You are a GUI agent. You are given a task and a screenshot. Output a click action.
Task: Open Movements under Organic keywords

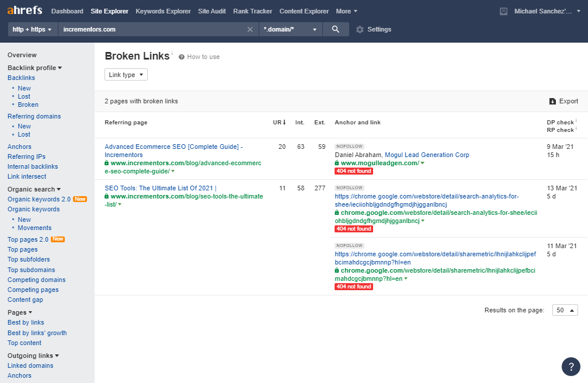click(34, 228)
